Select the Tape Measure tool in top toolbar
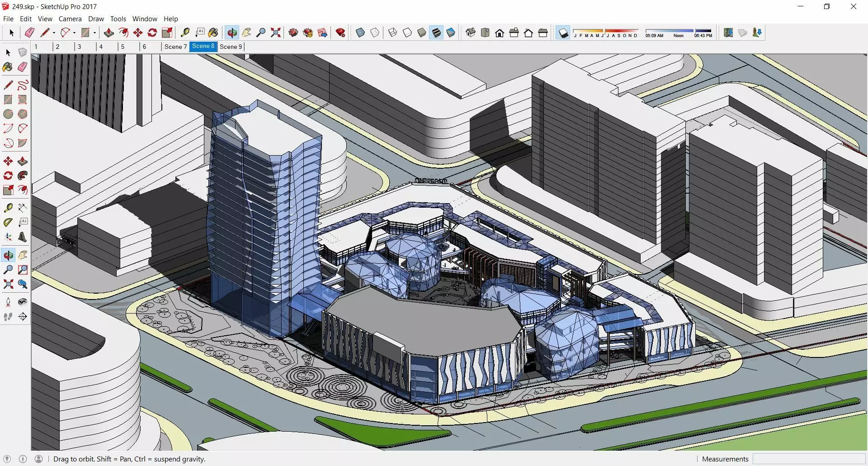Viewport: 868px width, 466px height. click(x=185, y=33)
